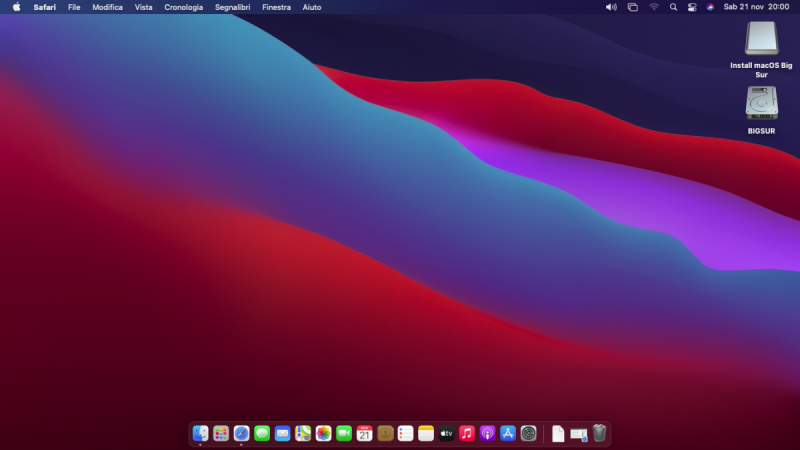Open Control Center in menu bar

coord(692,7)
